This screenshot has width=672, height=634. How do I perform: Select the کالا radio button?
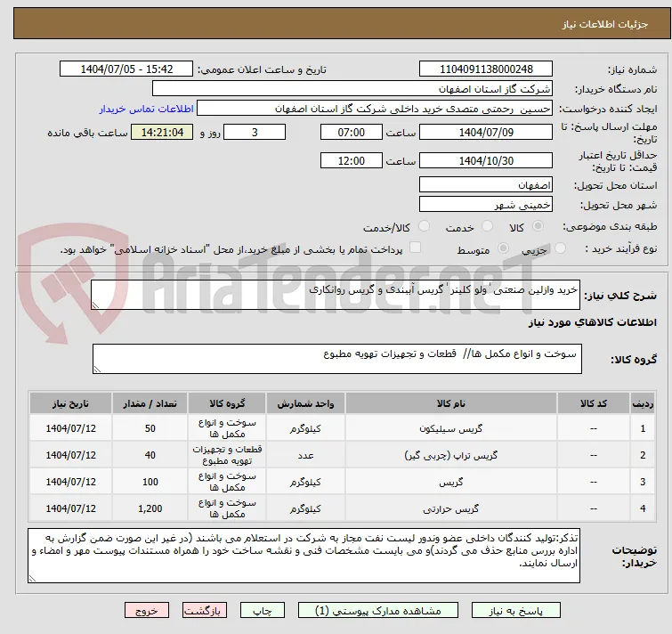coord(538,226)
